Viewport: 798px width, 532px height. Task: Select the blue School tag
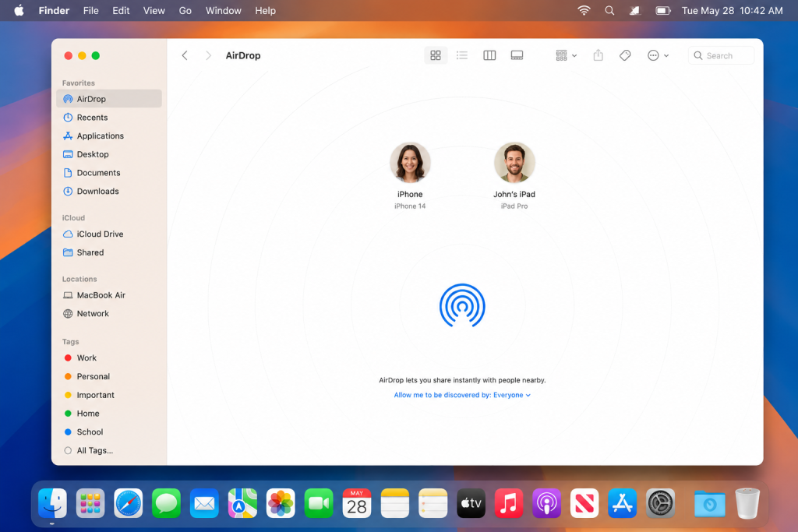(x=109, y=432)
